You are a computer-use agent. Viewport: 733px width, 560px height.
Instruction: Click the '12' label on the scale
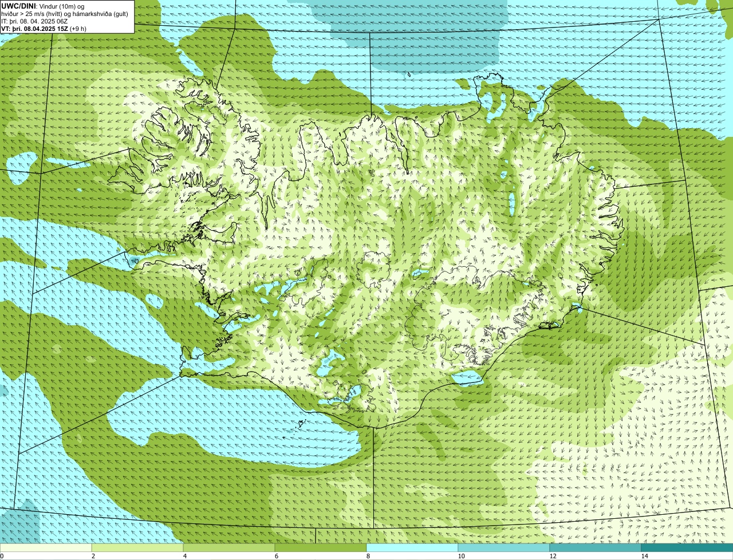(x=553, y=556)
